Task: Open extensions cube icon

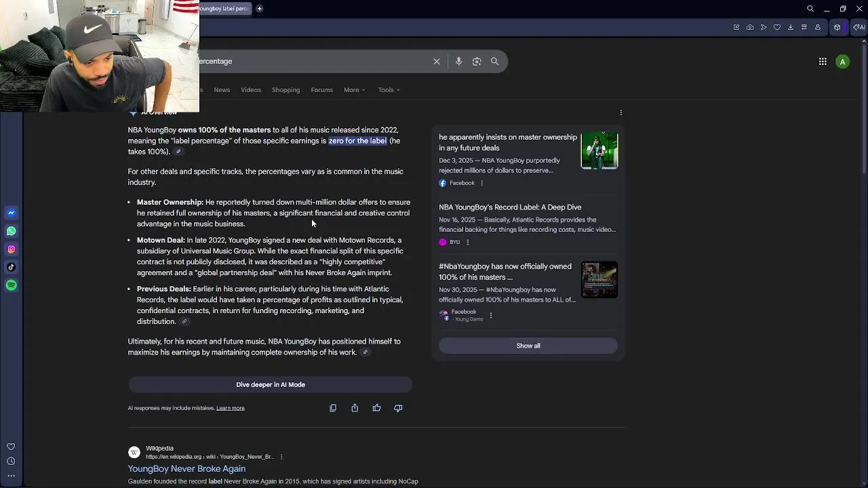Action: [x=837, y=27]
